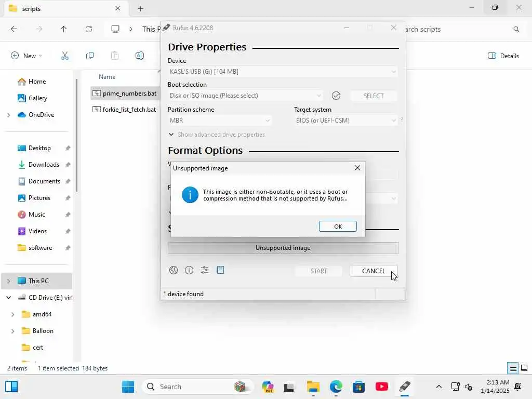Image resolution: width=532 pixels, height=399 pixels.
Task: Close the Unsupported image dialog with X
Action: 357,168
